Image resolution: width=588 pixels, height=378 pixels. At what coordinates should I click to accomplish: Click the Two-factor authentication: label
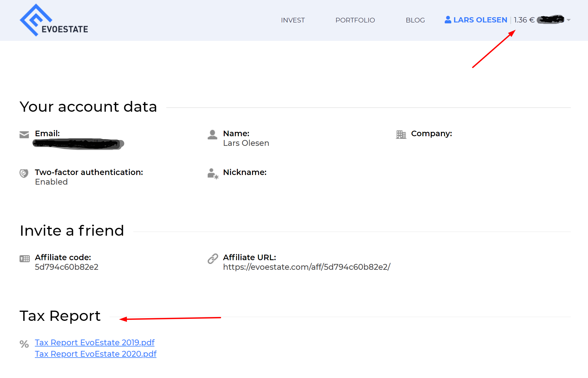89,172
